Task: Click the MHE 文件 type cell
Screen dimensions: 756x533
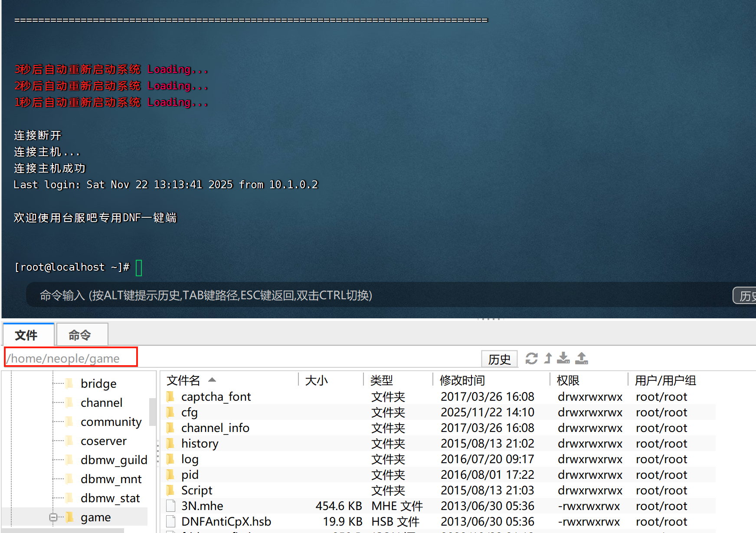Action: [397, 506]
